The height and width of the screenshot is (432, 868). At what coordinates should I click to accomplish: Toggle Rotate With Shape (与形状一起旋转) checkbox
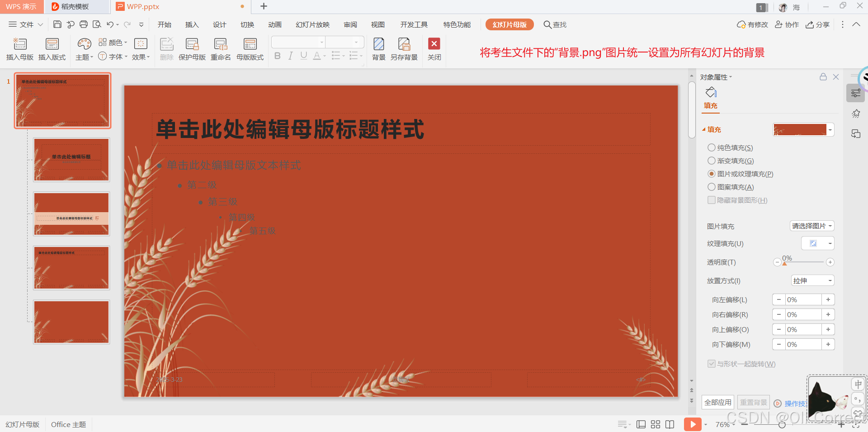point(712,364)
